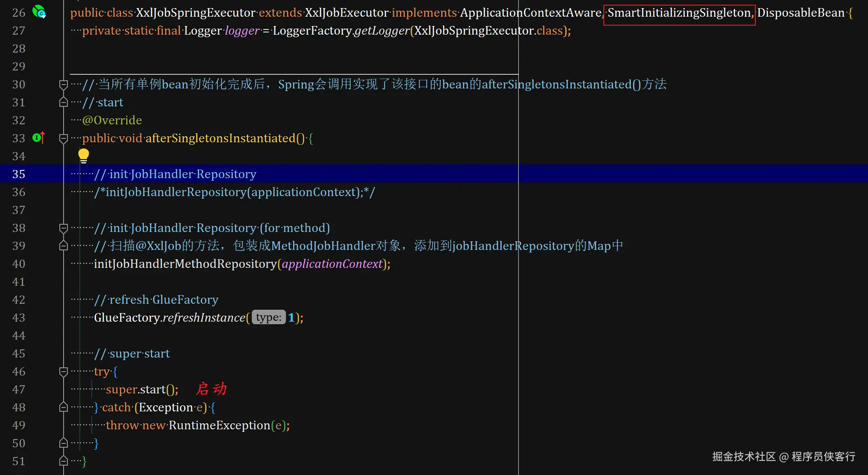Click the XxlJobSpringExecutor class name on line 26
The height and width of the screenshot is (475, 868).
point(196,13)
